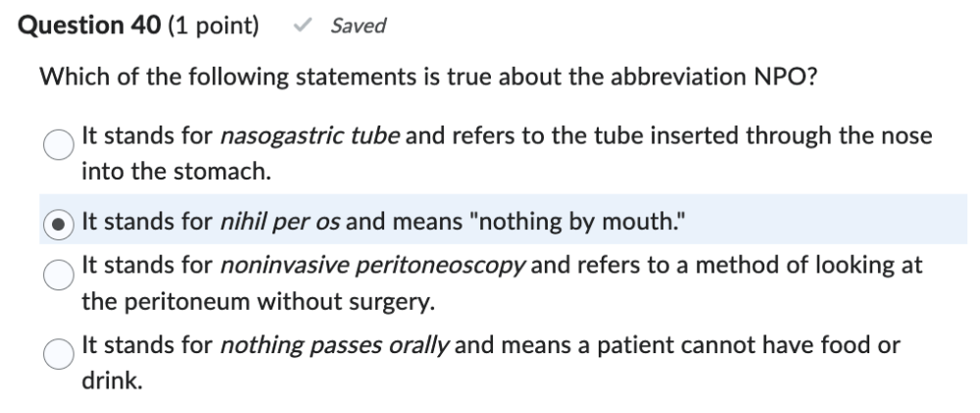Pick the "nothing passes orally" radio button
This screenshot has height=413, width=980.
(59, 356)
